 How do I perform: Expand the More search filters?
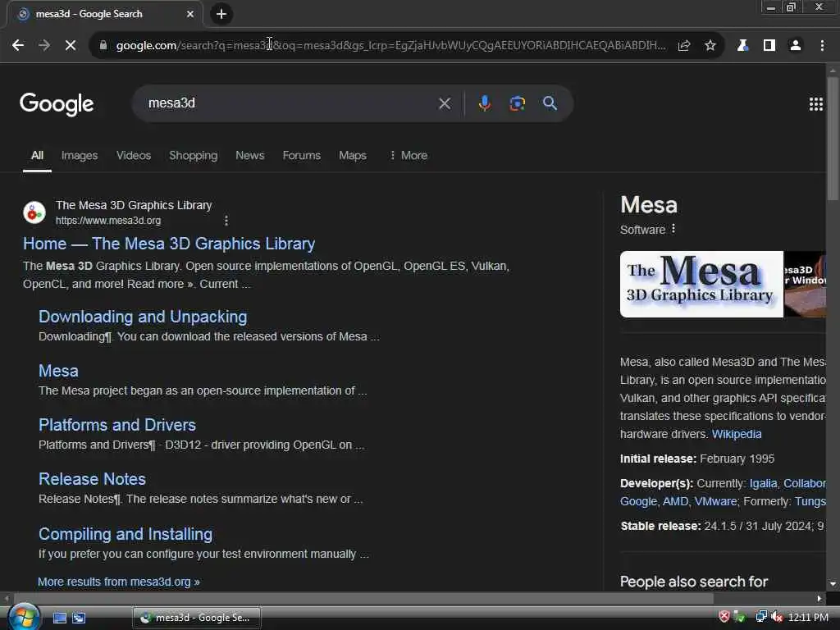point(409,155)
